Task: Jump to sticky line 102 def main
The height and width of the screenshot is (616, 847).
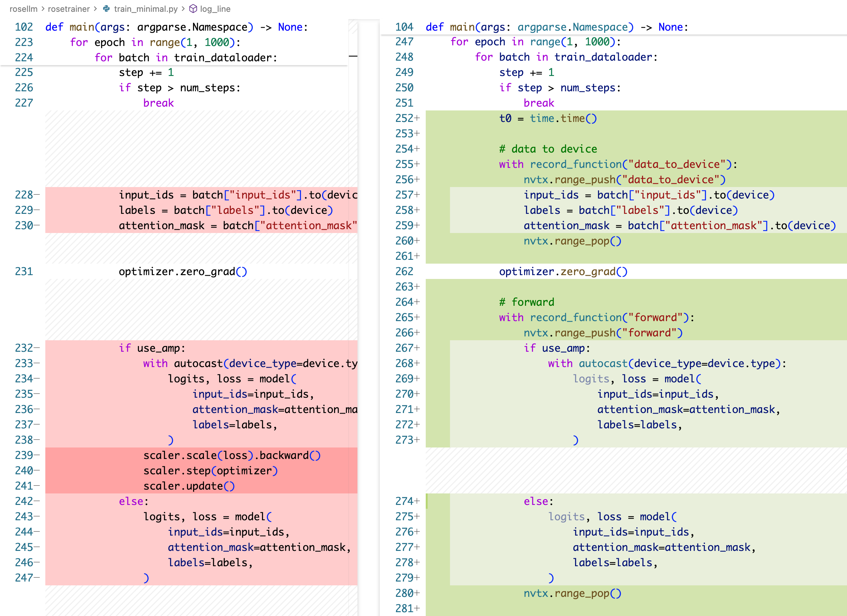Action: [x=176, y=27]
